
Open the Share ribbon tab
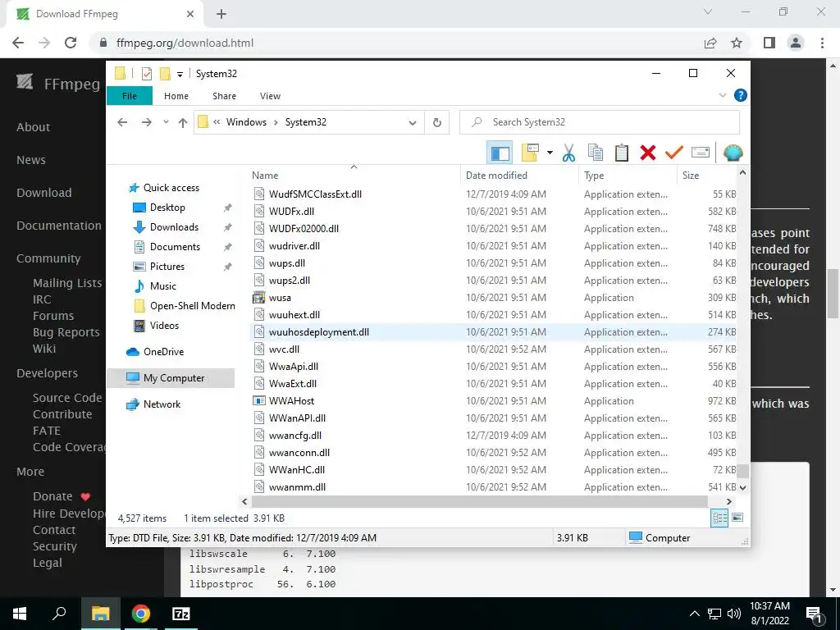[224, 96]
